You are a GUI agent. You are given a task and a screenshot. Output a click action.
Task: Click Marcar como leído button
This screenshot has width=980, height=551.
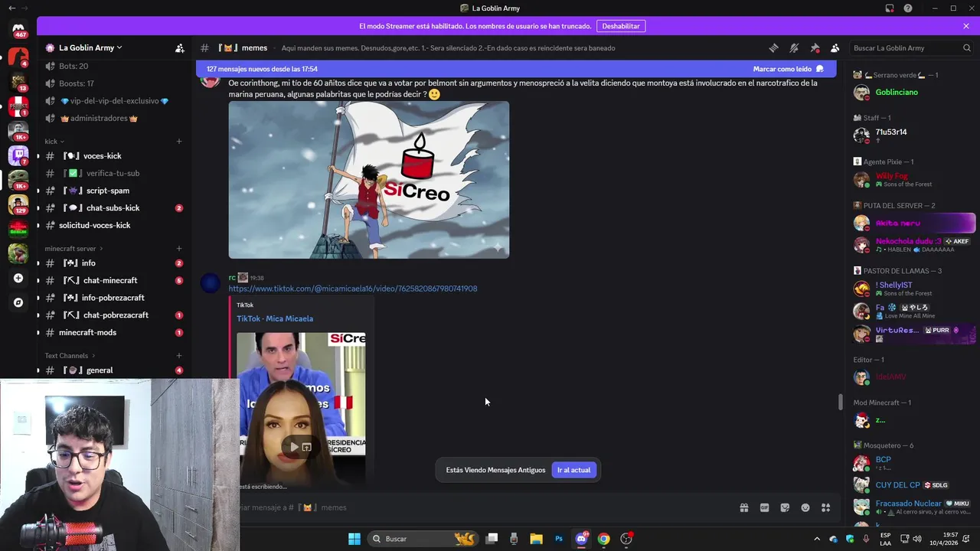[788, 69]
